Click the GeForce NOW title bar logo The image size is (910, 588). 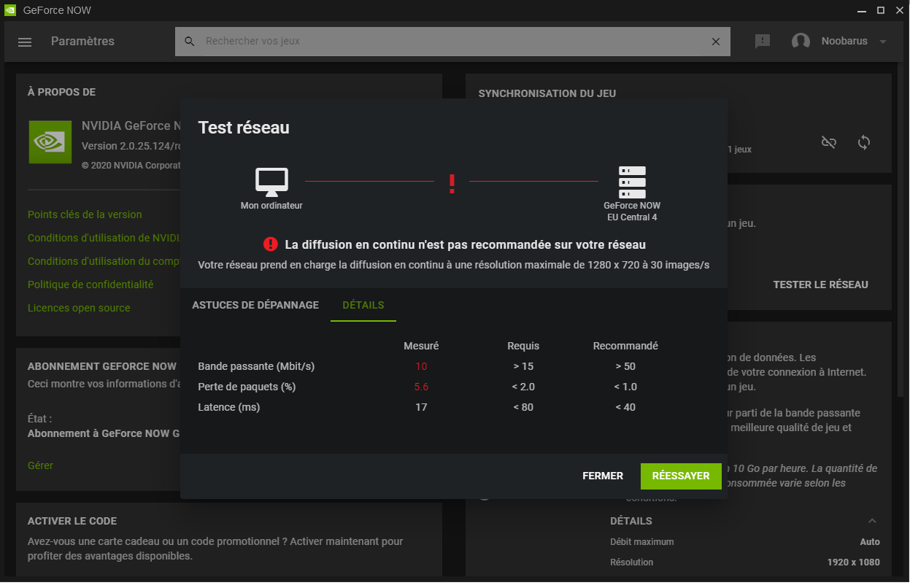pos(9,10)
